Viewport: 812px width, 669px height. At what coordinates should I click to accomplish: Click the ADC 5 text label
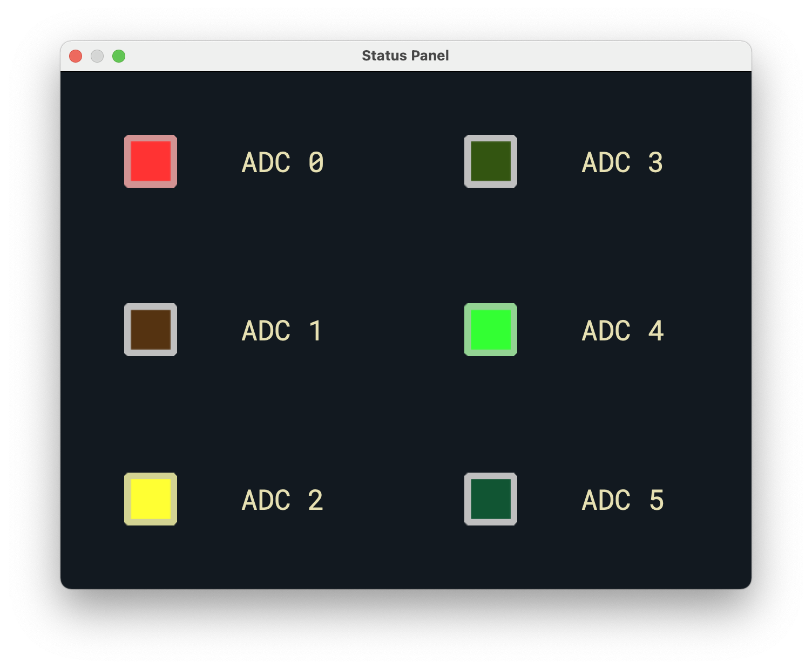click(623, 500)
